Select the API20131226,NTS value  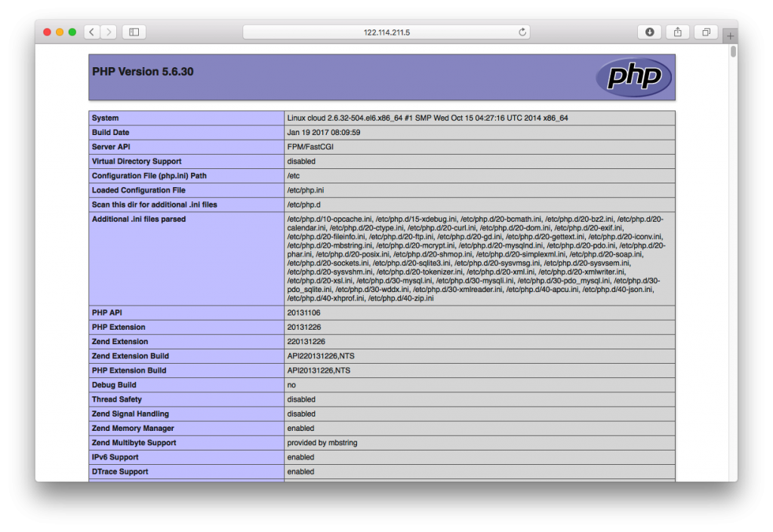pos(319,371)
